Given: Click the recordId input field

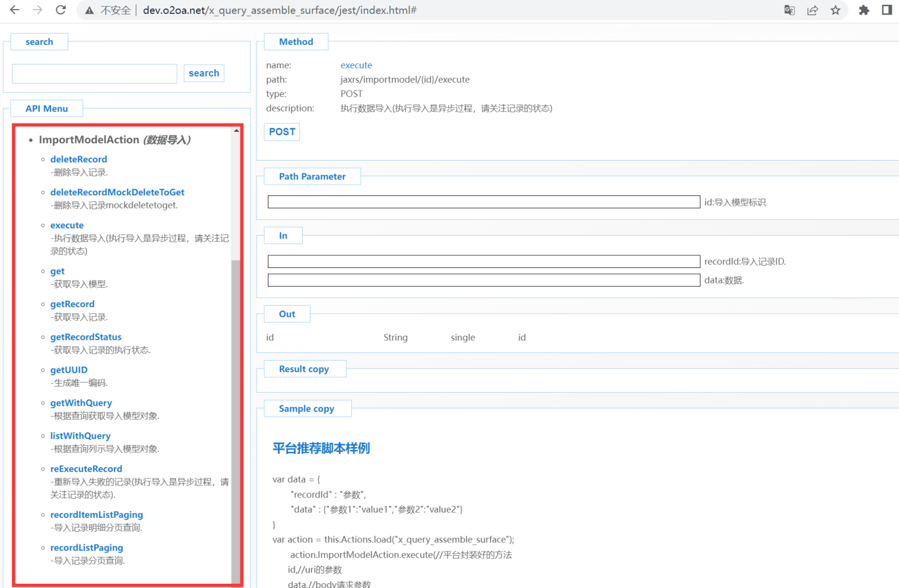Looking at the screenshot, I should pyautogui.click(x=484, y=262).
